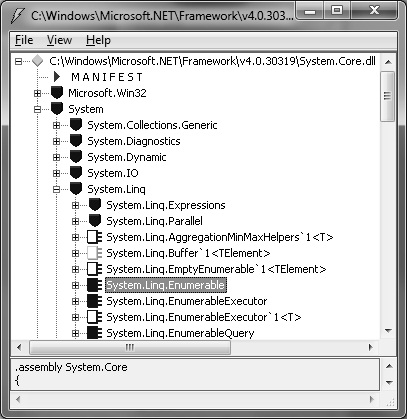This screenshot has width=407, height=419.
Task: Expand the System.Linq.Enumerable class node
Action: [x=75, y=285]
